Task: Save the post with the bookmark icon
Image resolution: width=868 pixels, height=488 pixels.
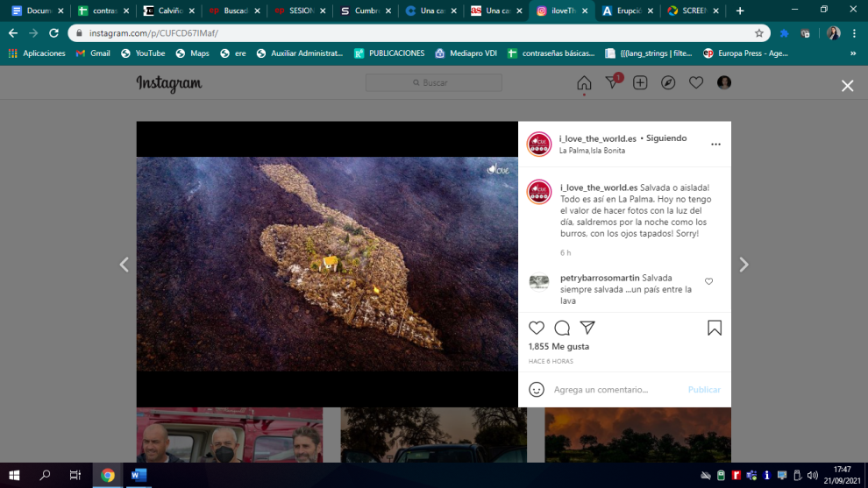Action: point(715,328)
